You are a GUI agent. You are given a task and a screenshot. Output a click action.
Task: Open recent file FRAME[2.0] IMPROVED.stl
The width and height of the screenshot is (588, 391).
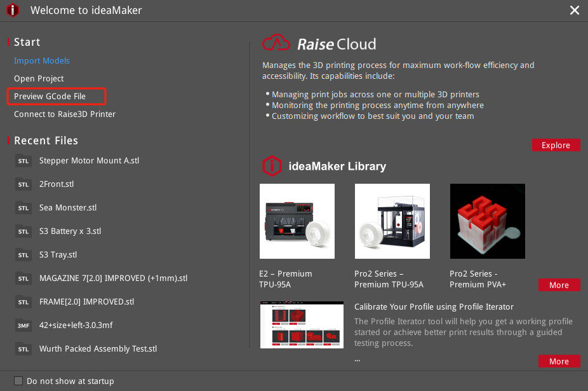coord(86,302)
